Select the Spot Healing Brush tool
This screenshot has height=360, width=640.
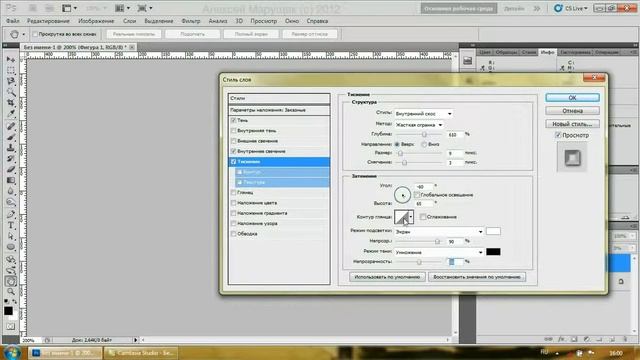(11, 126)
